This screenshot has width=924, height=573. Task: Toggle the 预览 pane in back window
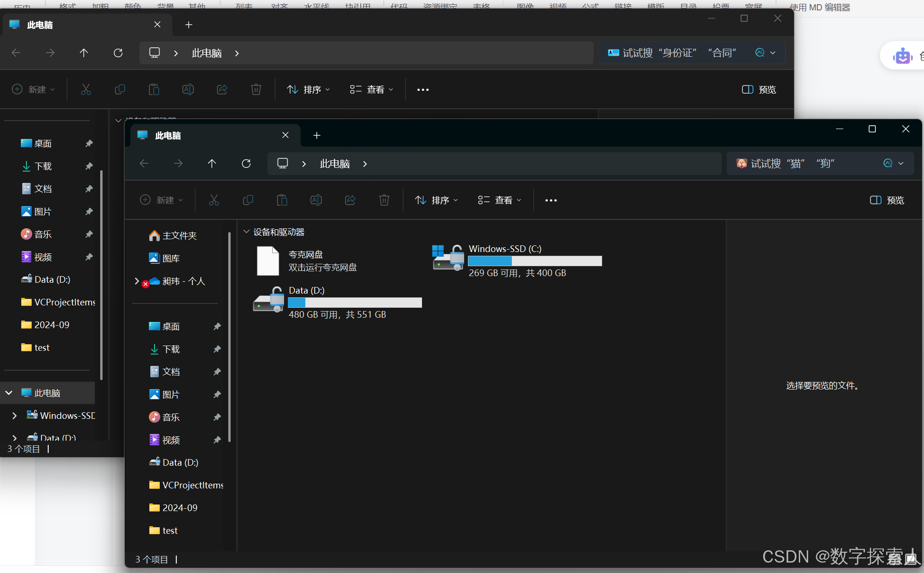pos(759,89)
